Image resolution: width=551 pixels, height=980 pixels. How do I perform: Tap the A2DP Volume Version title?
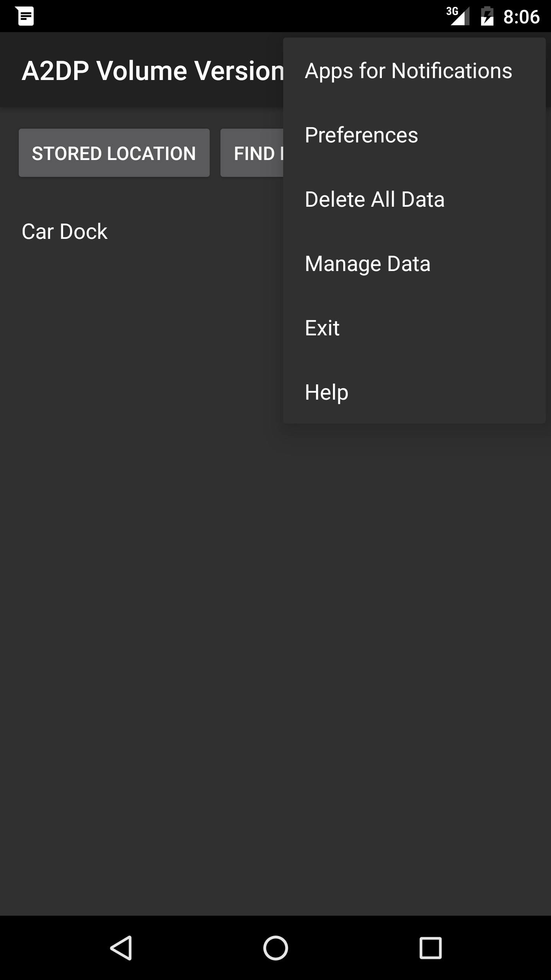pyautogui.click(x=152, y=71)
